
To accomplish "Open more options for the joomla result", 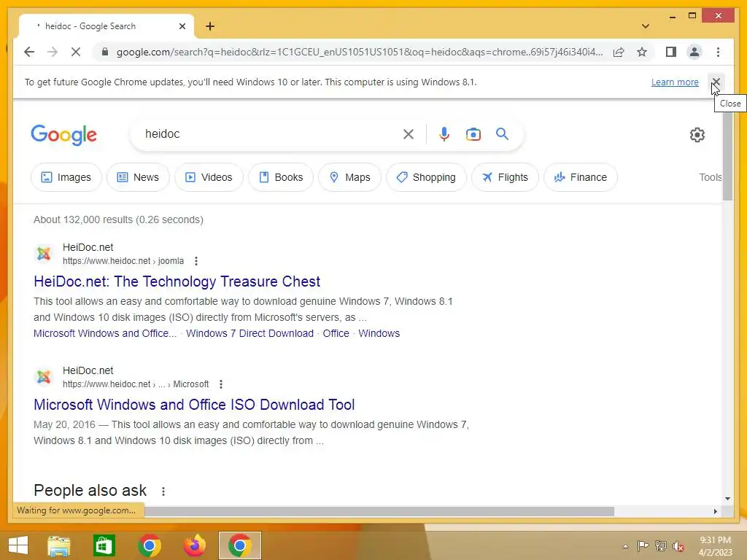I will click(196, 261).
